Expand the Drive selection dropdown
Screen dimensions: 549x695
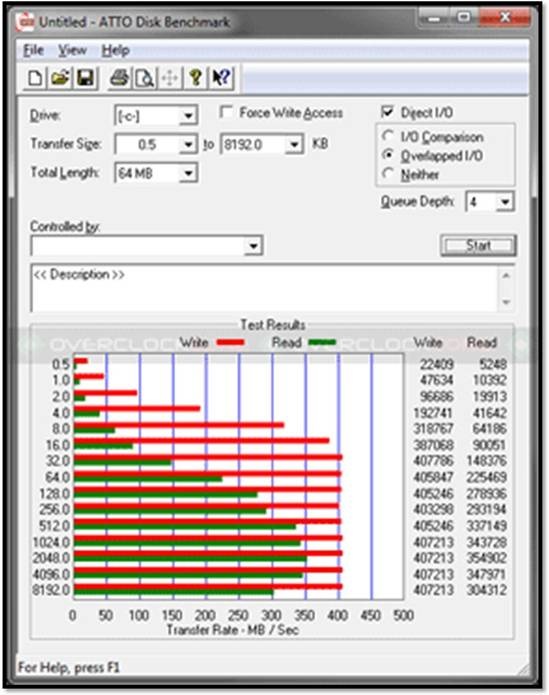[x=188, y=116]
